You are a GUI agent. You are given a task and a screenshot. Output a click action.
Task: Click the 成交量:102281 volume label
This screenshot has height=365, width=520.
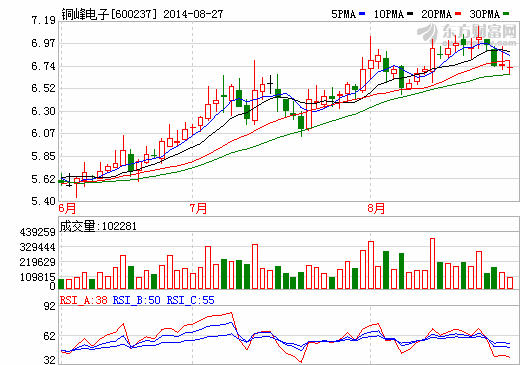98,226
